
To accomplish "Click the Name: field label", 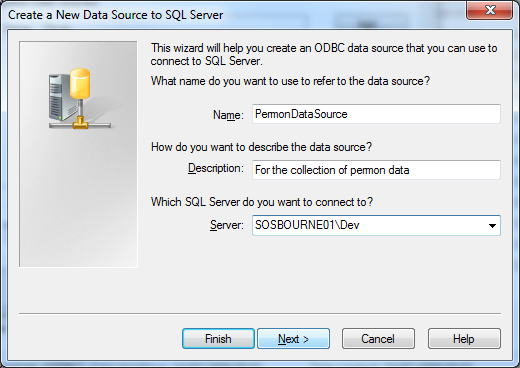I will (x=228, y=115).
